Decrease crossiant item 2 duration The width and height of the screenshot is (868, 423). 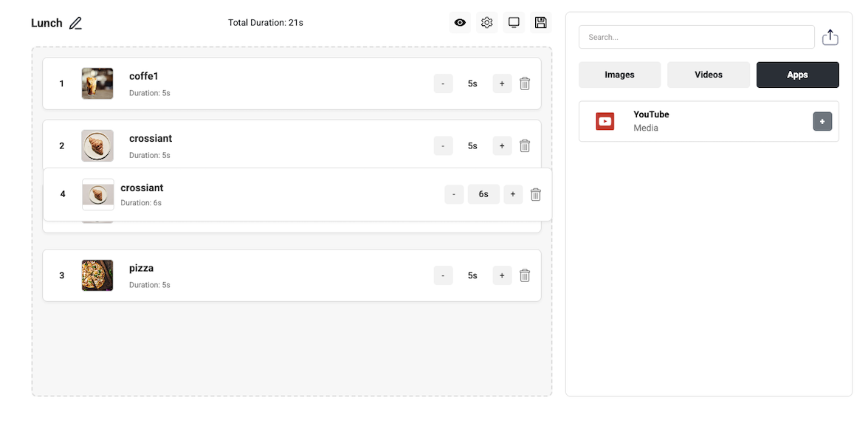click(x=443, y=145)
